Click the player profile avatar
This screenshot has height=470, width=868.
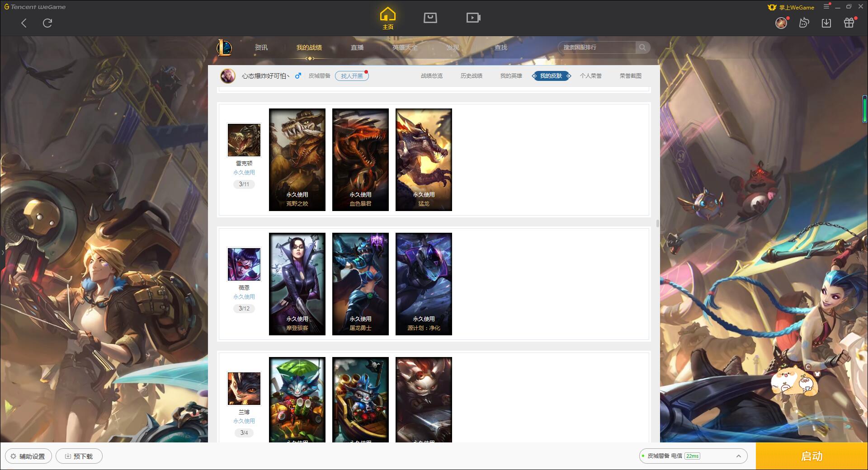point(228,76)
